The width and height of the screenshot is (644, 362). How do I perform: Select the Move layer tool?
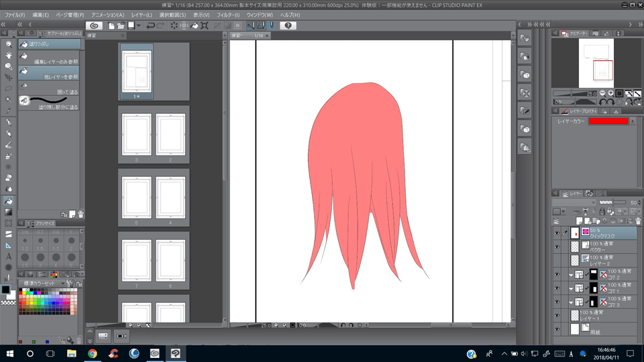point(8,77)
